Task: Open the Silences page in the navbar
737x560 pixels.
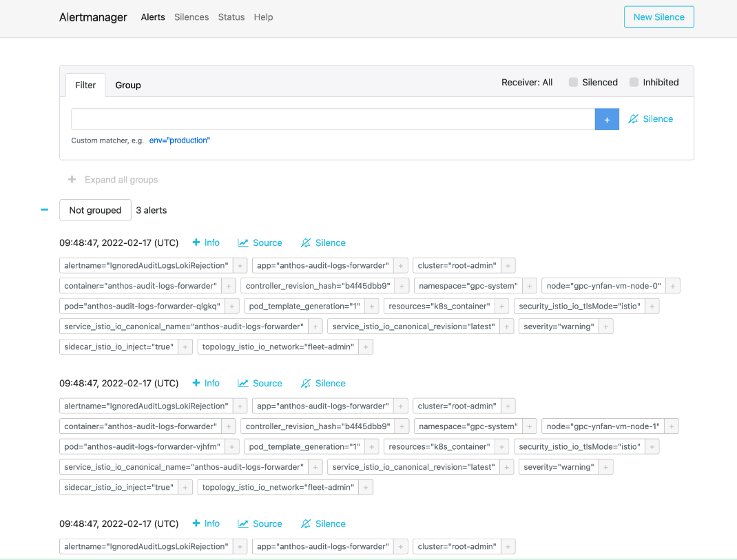Action: pyautogui.click(x=191, y=17)
